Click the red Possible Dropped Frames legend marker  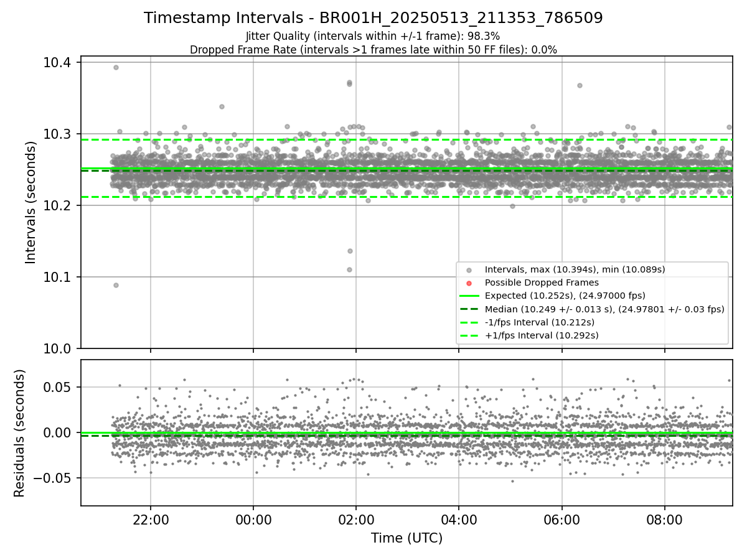pos(469,283)
